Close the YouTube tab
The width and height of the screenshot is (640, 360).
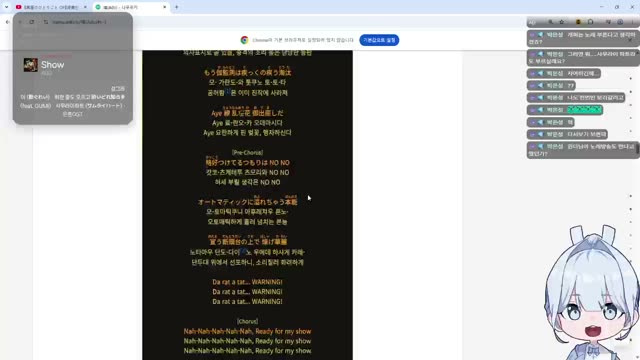(85, 7)
